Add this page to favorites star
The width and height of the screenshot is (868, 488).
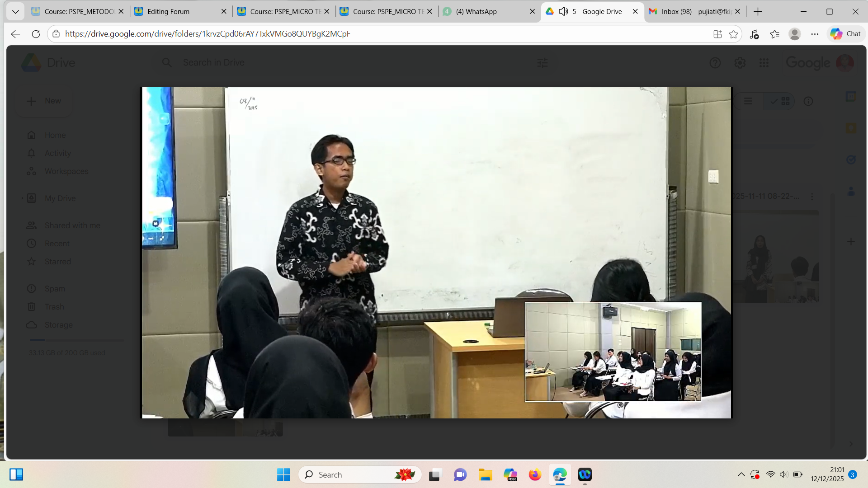[x=733, y=34]
